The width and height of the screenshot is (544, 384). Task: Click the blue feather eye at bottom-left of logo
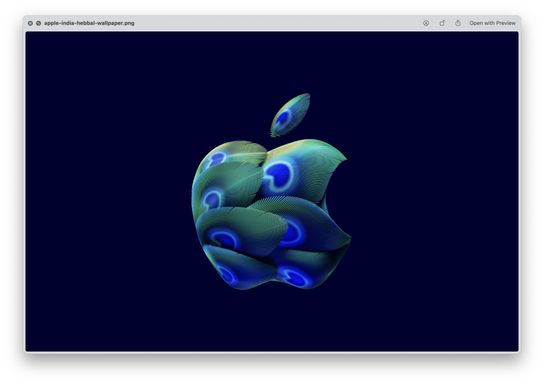(227, 275)
